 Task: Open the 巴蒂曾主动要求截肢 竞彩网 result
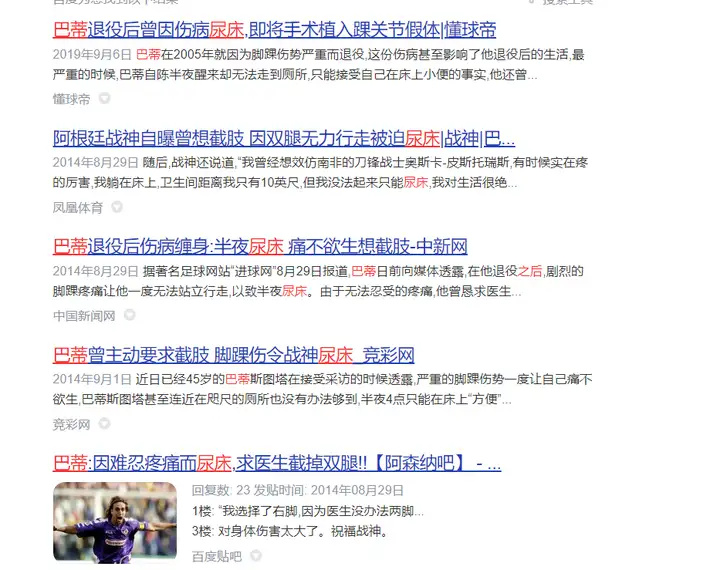233,355
